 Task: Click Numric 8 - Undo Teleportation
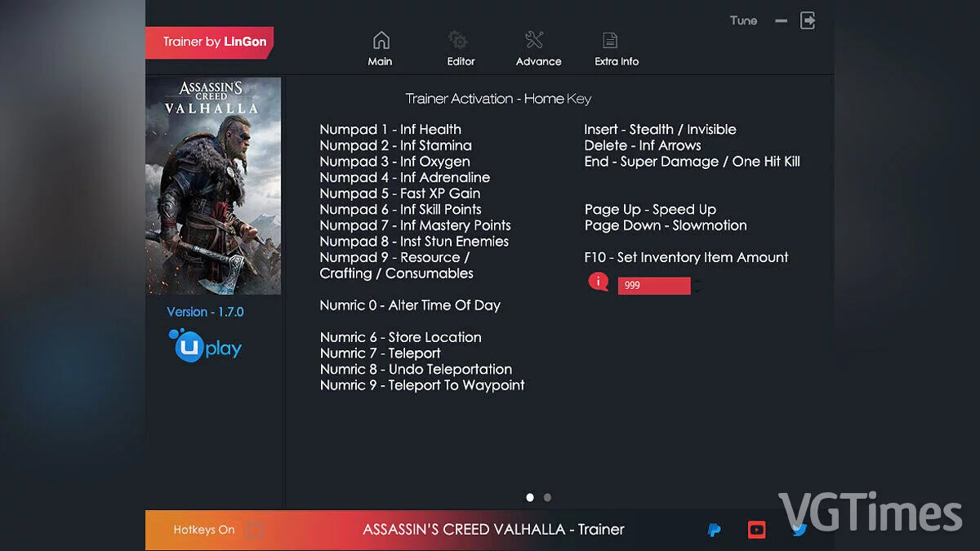click(416, 369)
